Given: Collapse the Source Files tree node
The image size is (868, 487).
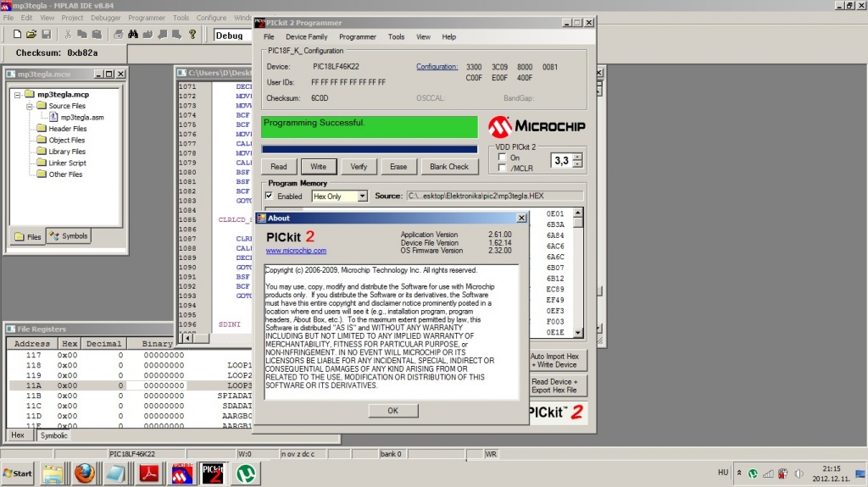Looking at the screenshot, I should coord(30,106).
